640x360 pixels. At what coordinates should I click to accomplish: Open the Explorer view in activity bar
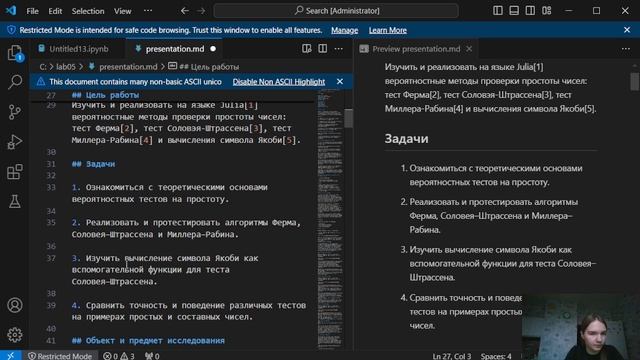pyautogui.click(x=15, y=53)
